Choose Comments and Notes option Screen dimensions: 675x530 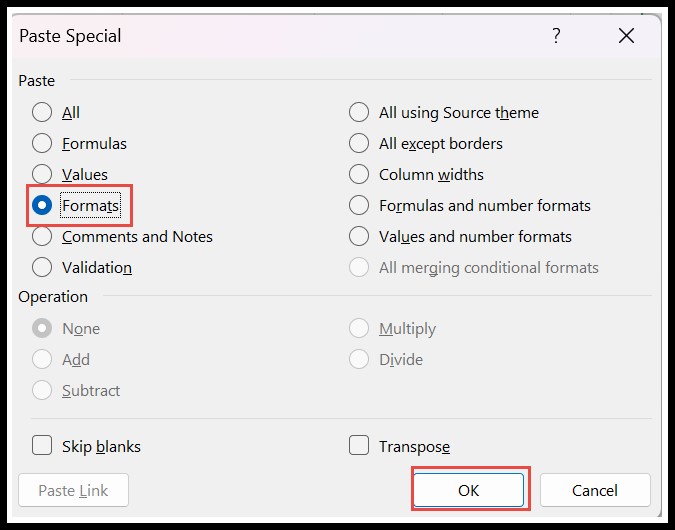(x=42, y=237)
